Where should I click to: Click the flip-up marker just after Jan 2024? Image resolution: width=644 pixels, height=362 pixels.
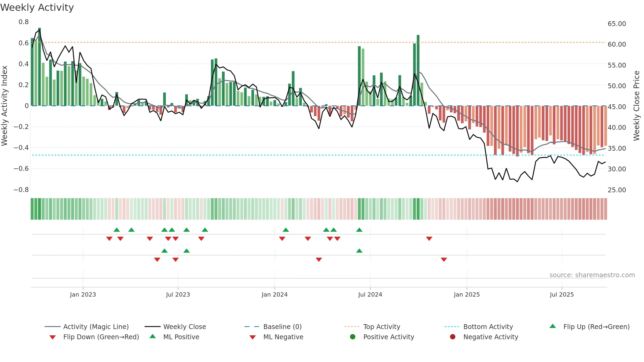[x=286, y=230]
